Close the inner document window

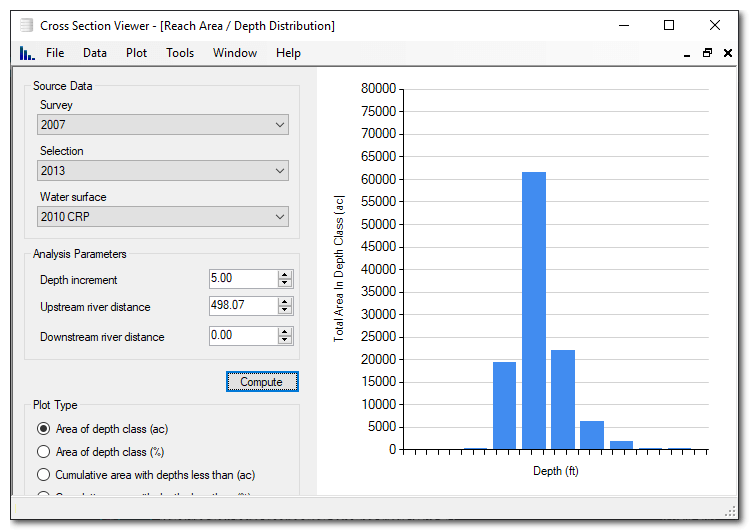coord(729,53)
